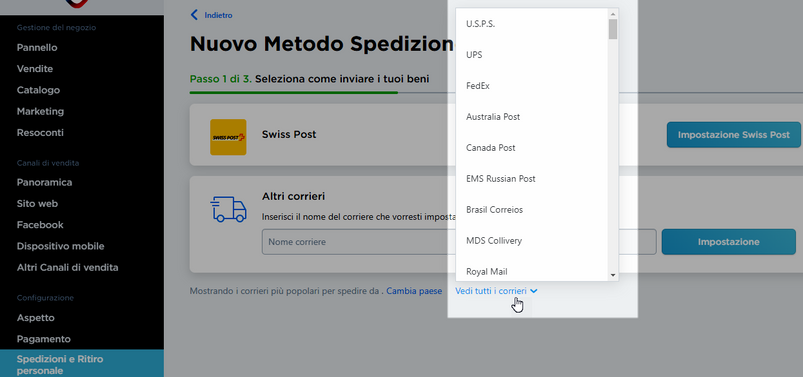
Task: Click the Impostazione Swiss Post button
Action: point(733,135)
